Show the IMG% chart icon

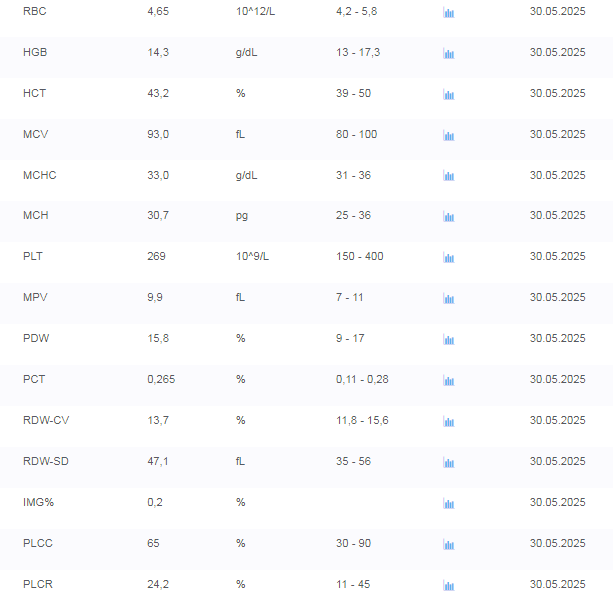click(x=449, y=503)
